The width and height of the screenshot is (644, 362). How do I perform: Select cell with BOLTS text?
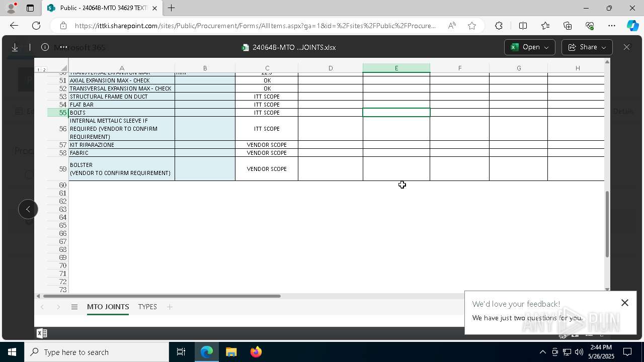click(122, 113)
